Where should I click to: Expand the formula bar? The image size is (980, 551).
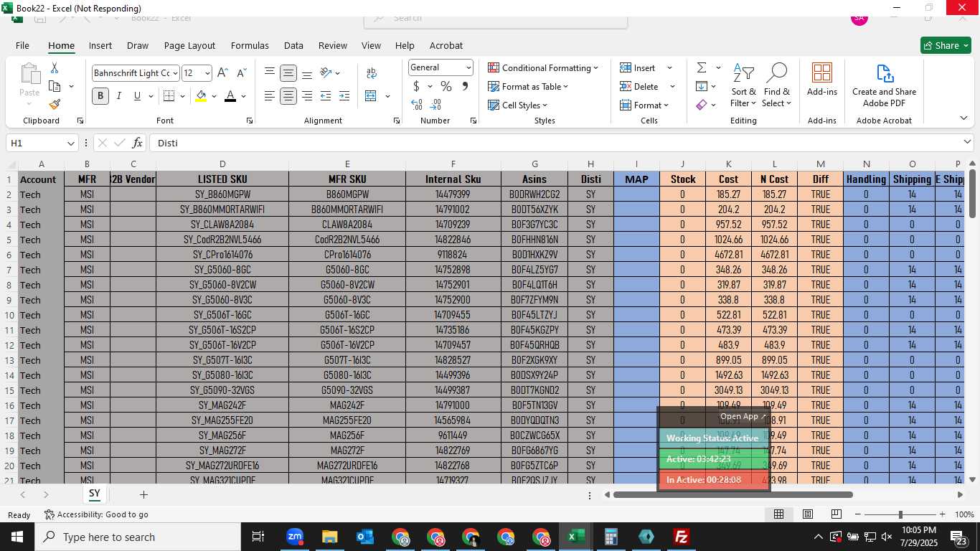(967, 142)
